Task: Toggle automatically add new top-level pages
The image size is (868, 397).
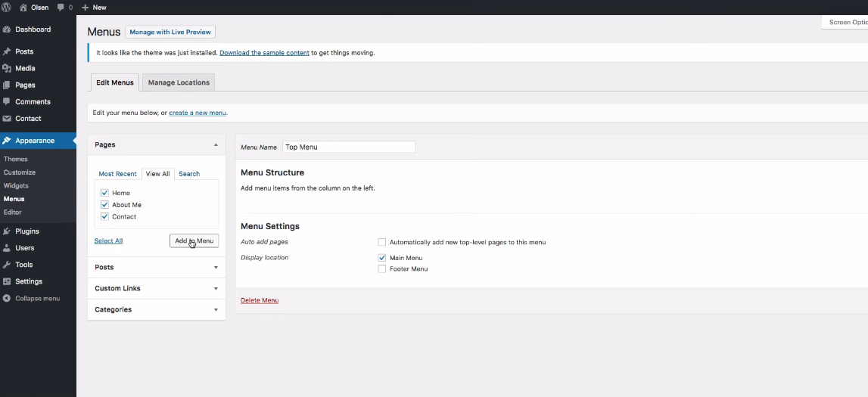Action: [x=382, y=242]
